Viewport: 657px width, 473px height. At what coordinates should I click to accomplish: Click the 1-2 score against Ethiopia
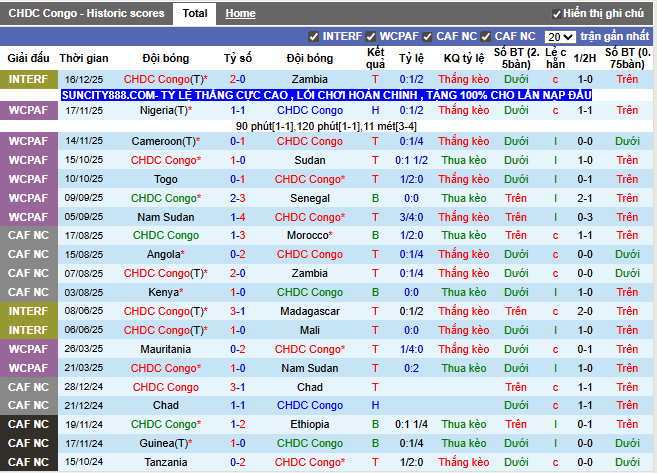coord(238,424)
